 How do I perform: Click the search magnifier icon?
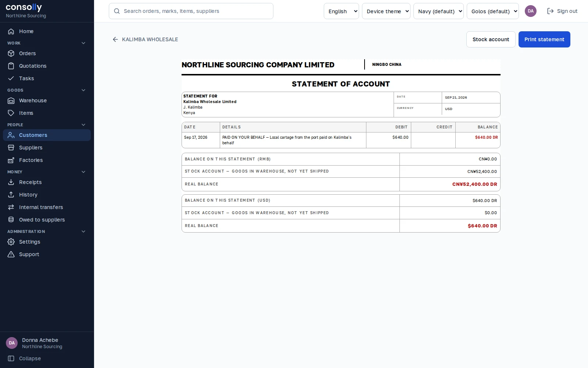point(117,11)
